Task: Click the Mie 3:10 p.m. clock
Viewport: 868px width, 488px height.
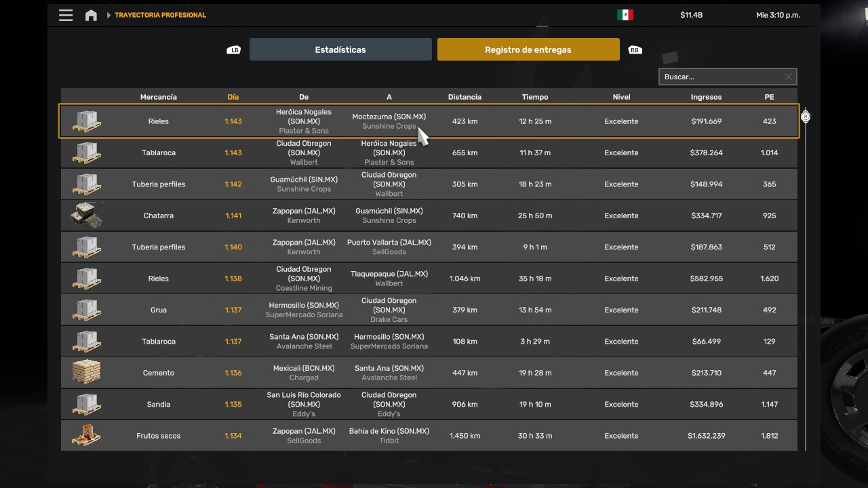Action: pos(778,15)
